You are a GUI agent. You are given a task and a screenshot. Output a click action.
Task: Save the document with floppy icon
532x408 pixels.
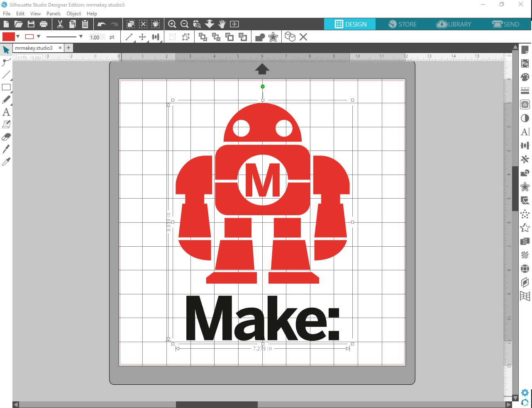pyautogui.click(x=31, y=24)
